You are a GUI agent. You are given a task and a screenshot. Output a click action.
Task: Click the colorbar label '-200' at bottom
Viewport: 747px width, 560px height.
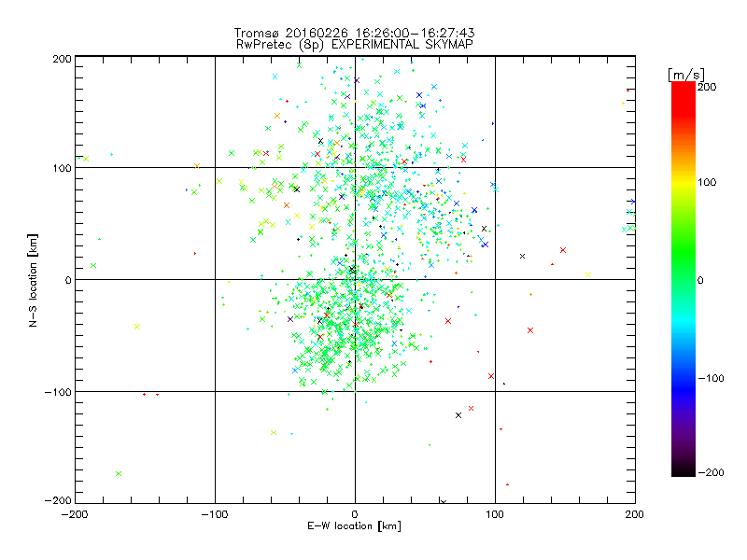[x=711, y=472]
